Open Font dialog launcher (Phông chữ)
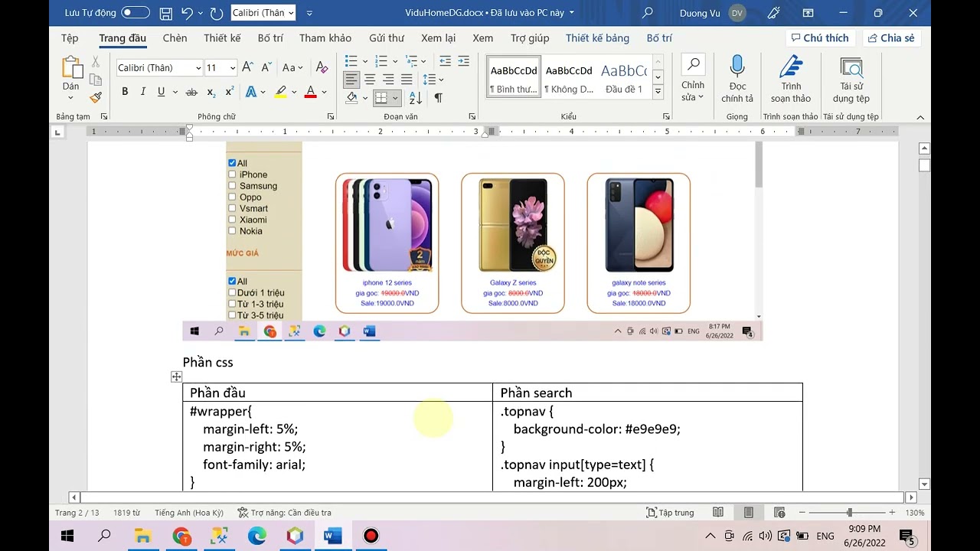 pyautogui.click(x=331, y=116)
